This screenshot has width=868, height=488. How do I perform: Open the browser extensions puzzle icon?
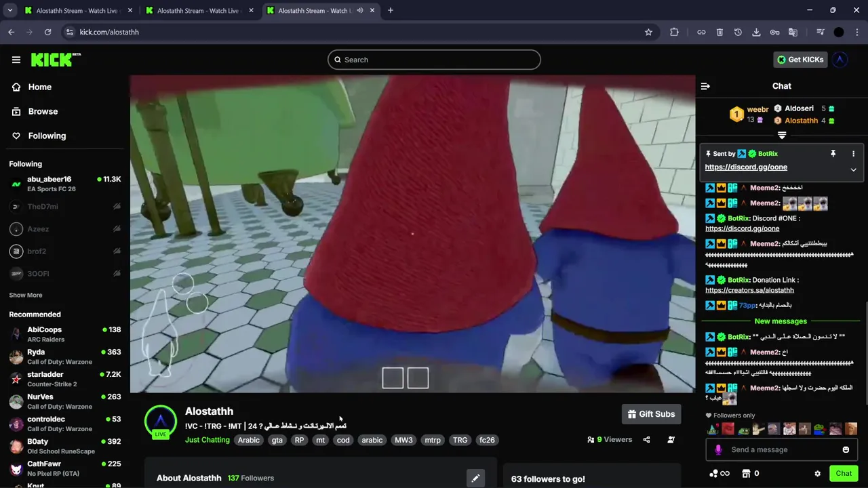[x=674, y=32]
